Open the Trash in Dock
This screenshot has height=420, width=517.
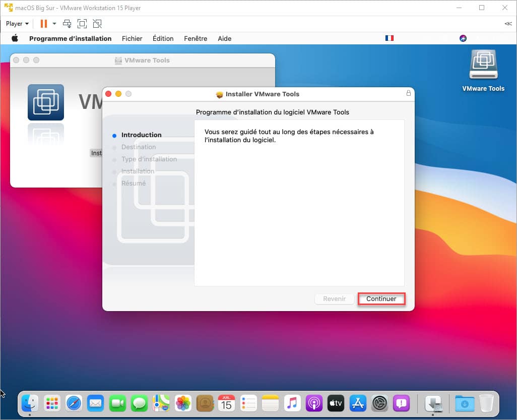486,403
